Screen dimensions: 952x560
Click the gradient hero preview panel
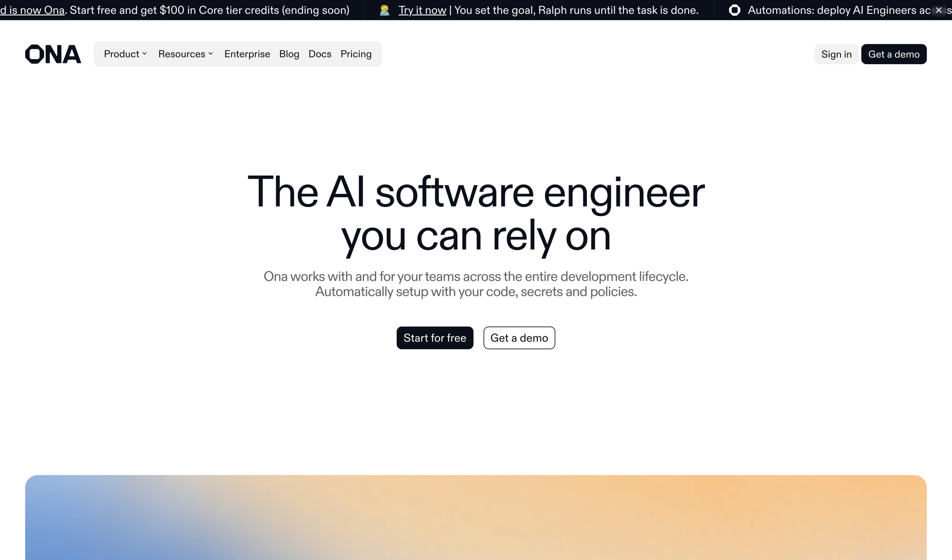(476, 518)
